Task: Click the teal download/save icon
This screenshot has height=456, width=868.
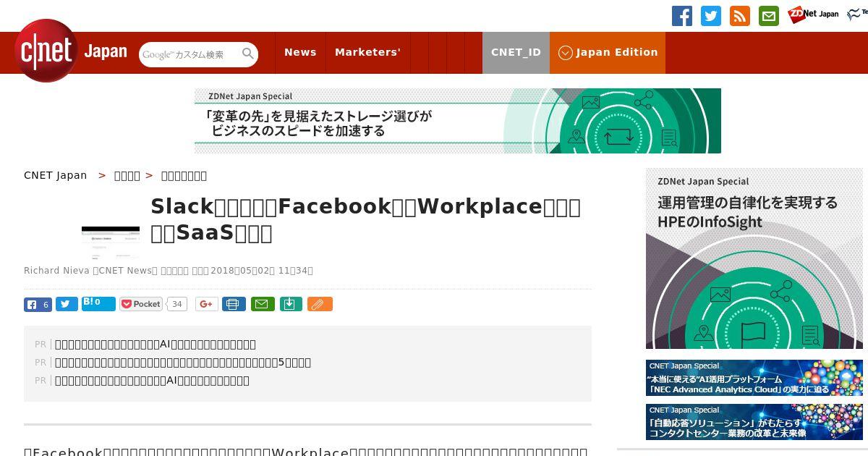Action: 290,305
